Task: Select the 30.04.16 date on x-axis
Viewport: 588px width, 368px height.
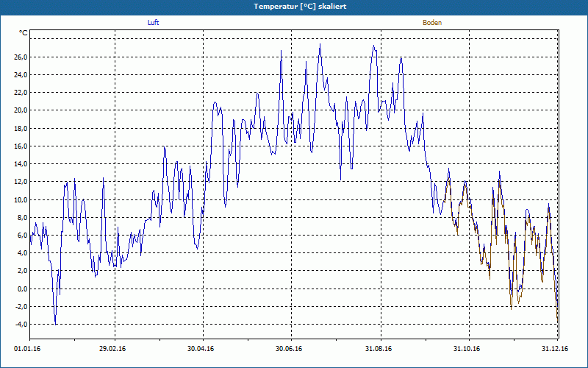Action: (x=201, y=349)
